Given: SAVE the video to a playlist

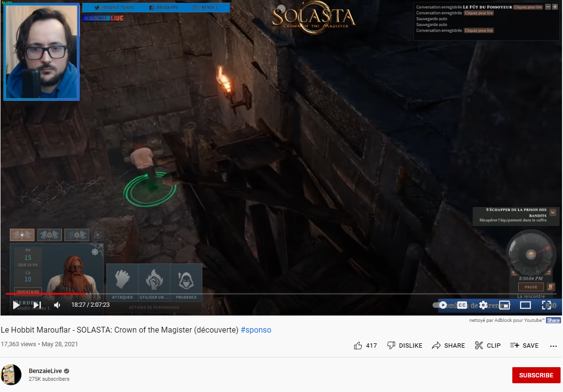Looking at the screenshot, I should coord(524,345).
